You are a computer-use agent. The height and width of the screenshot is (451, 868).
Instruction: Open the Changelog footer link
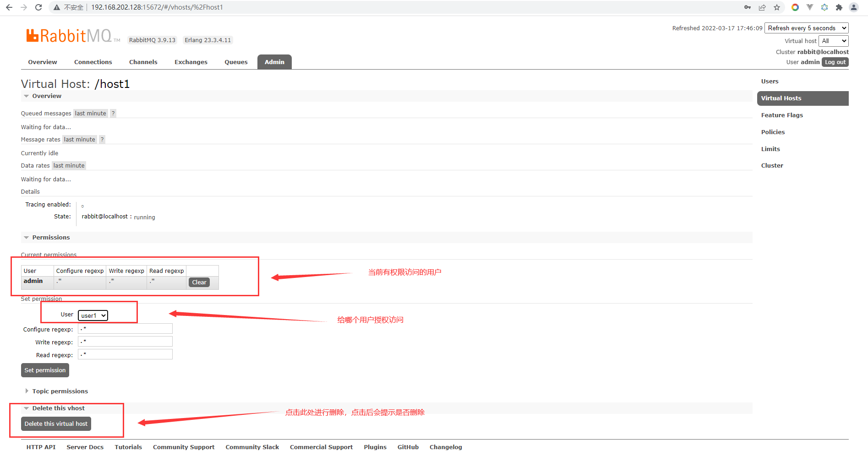(x=446, y=447)
